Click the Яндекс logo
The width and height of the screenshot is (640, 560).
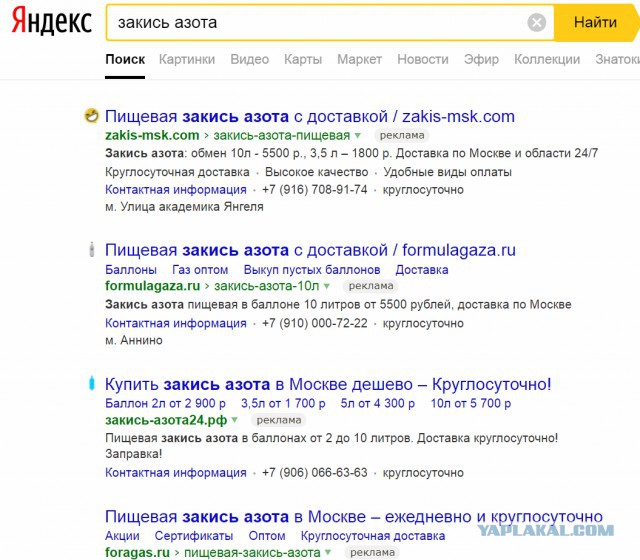51,21
